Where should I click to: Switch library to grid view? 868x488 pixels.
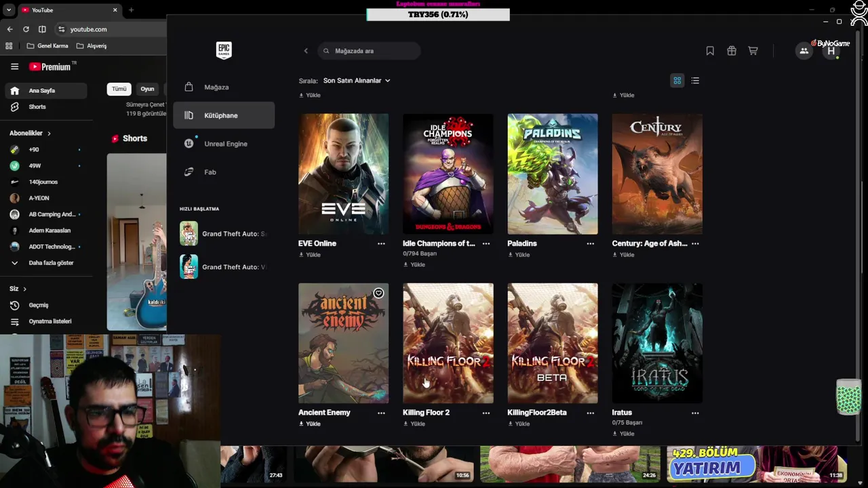(x=677, y=81)
